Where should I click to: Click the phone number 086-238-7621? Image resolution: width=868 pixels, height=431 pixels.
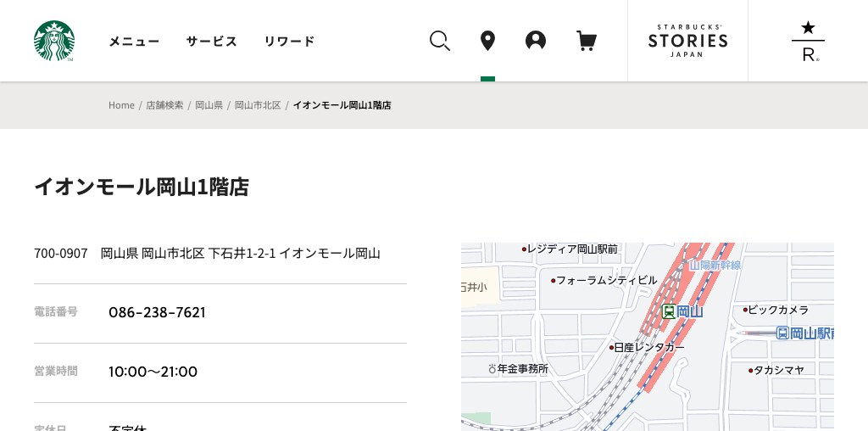click(x=157, y=312)
